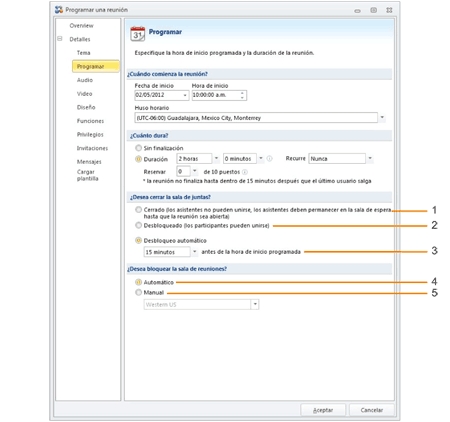The width and height of the screenshot is (450, 422).
Task: Click the '¿Cuánto dura?' section header
Action: click(x=259, y=135)
